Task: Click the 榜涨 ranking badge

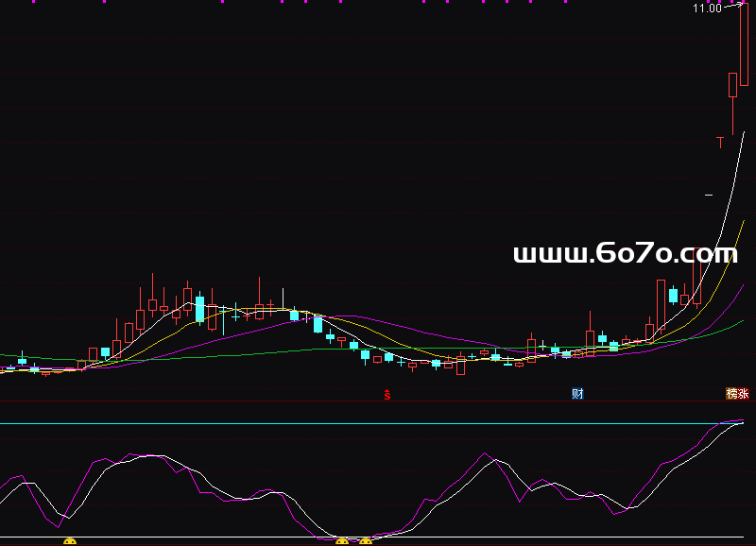Action: pos(737,393)
